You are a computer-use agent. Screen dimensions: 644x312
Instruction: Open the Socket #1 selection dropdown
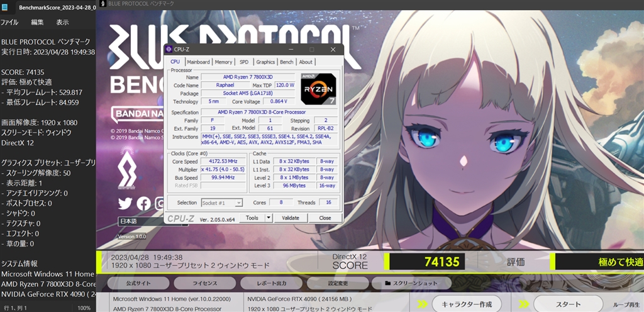222,203
